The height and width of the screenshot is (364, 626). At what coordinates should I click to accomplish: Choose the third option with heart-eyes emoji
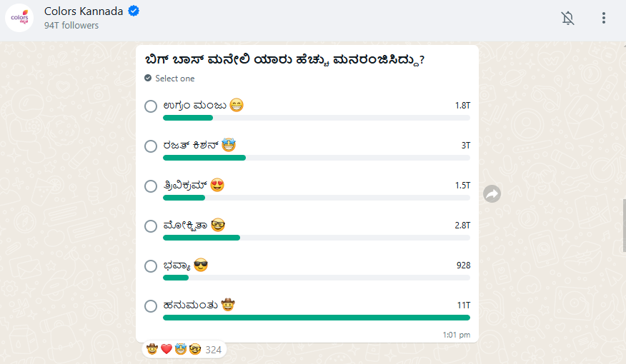(x=151, y=186)
